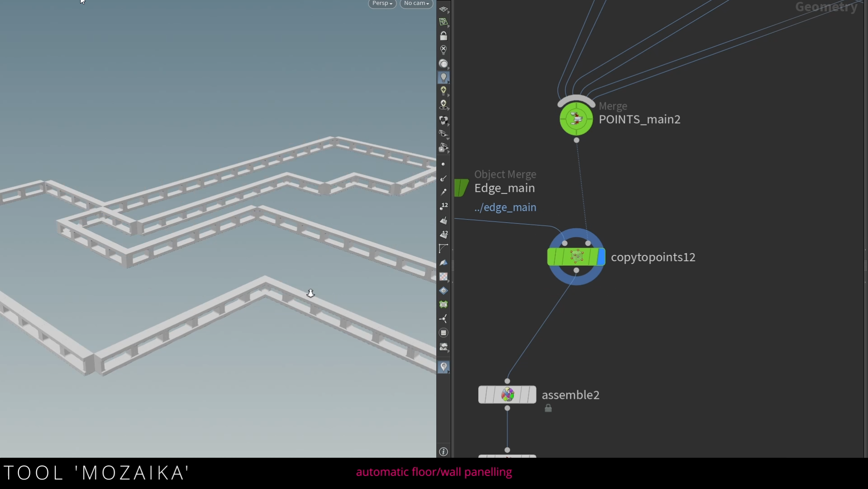This screenshot has height=489, width=868.
Task: Toggle the construction plane grid icon
Action: tap(444, 22)
